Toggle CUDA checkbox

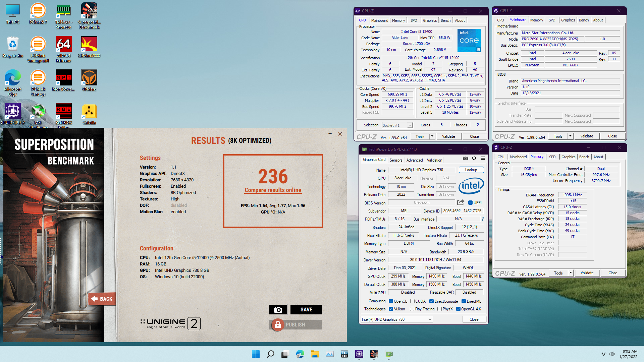pyautogui.click(x=412, y=301)
